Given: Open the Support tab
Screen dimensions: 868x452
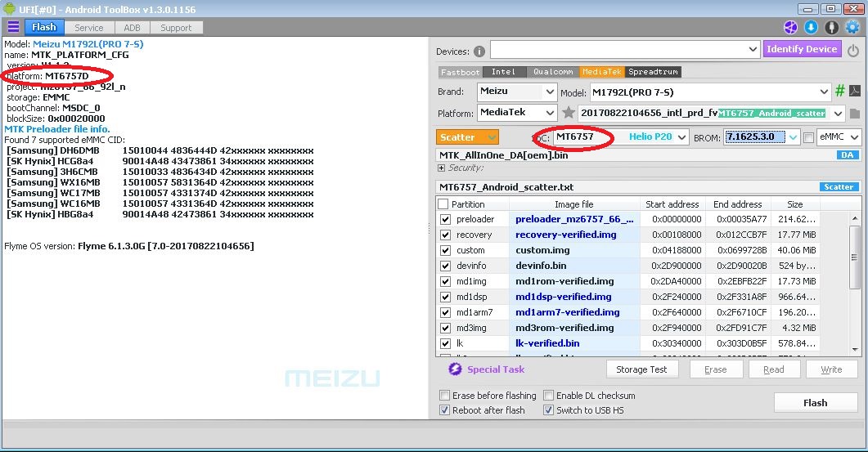Looking at the screenshot, I should [x=176, y=28].
